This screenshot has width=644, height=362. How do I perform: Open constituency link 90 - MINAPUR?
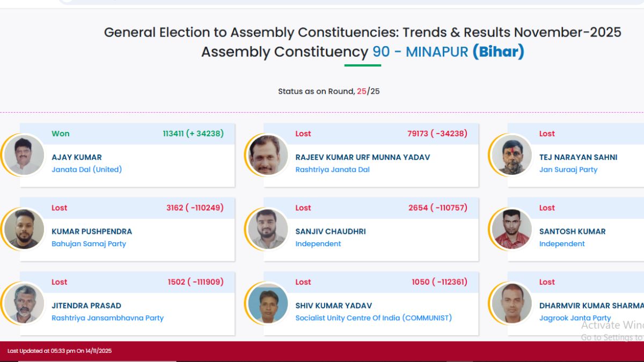(x=418, y=52)
